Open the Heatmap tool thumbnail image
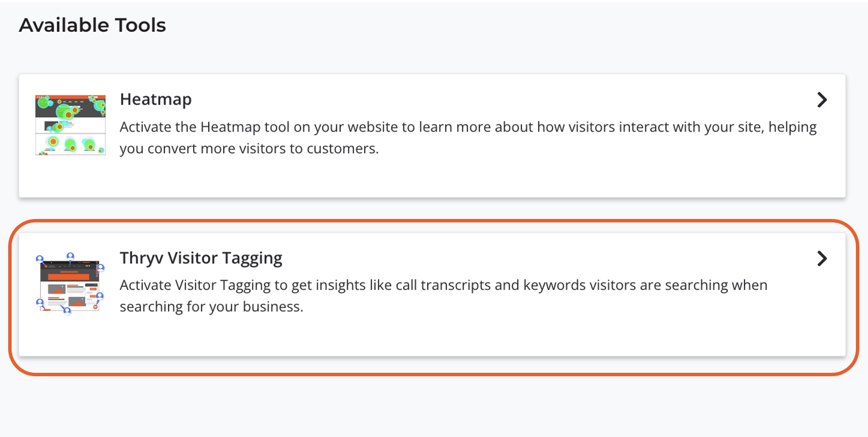 tap(70, 125)
